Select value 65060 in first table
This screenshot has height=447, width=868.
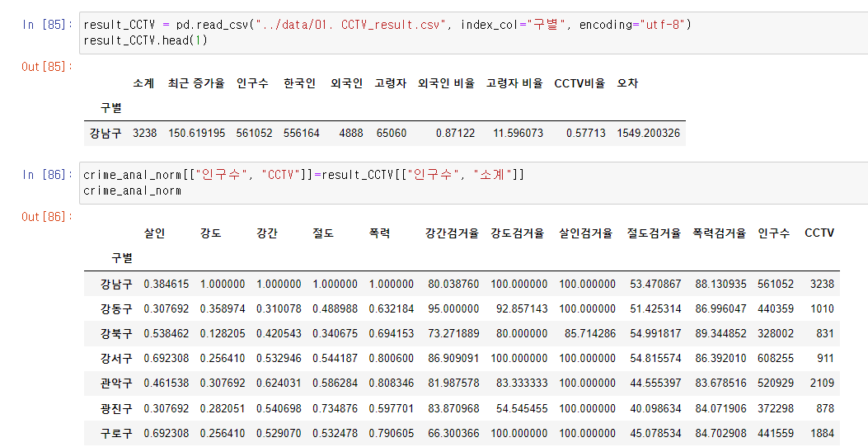pyautogui.click(x=392, y=133)
